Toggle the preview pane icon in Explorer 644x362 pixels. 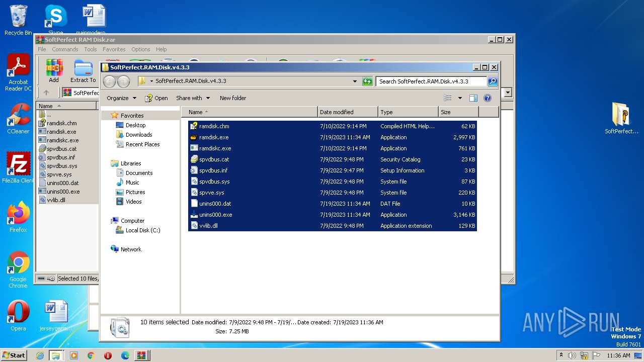click(x=473, y=98)
